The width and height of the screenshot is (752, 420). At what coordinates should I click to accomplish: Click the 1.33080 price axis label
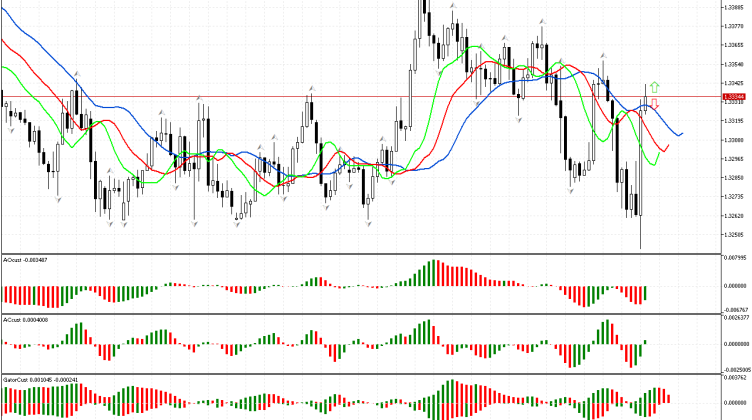point(735,140)
